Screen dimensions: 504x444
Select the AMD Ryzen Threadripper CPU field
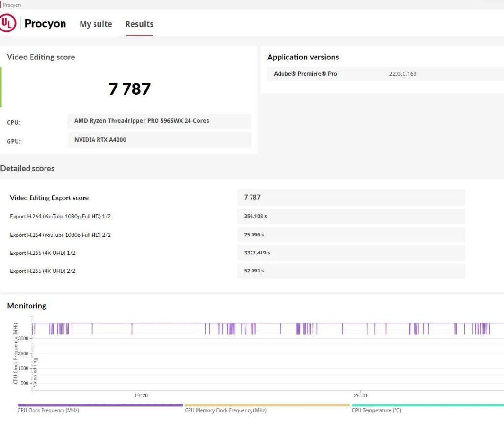pyautogui.click(x=158, y=121)
